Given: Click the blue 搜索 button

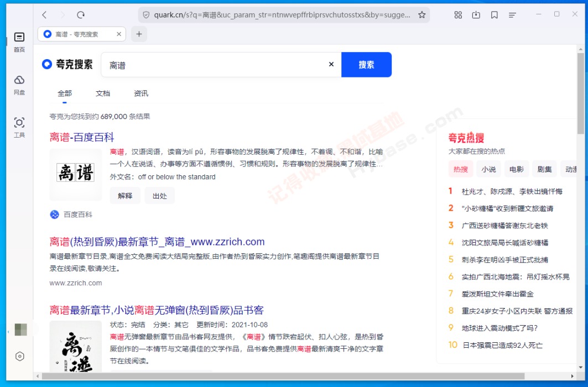Looking at the screenshot, I should [366, 65].
